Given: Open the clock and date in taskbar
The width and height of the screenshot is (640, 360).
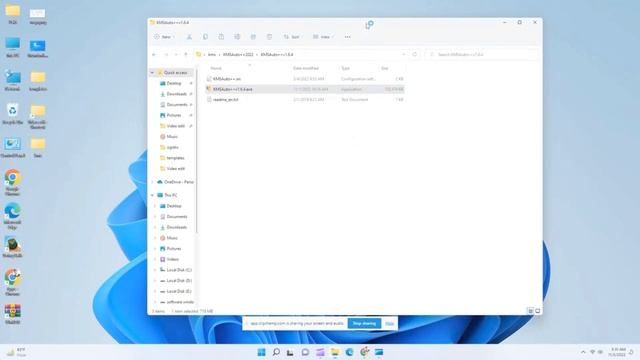Looking at the screenshot, I should click(x=617, y=352).
